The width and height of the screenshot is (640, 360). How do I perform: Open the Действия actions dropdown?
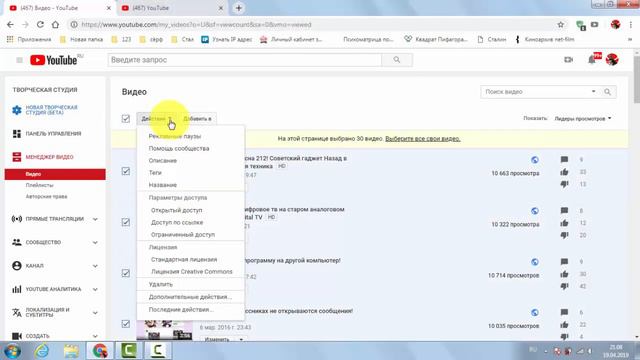[x=156, y=118]
